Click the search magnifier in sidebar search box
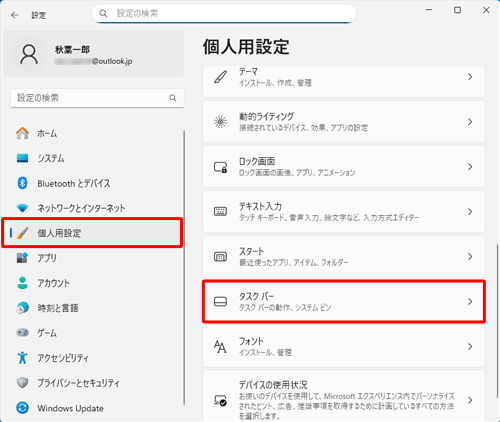Viewport: 500px width, 422px height. pyautogui.click(x=173, y=98)
